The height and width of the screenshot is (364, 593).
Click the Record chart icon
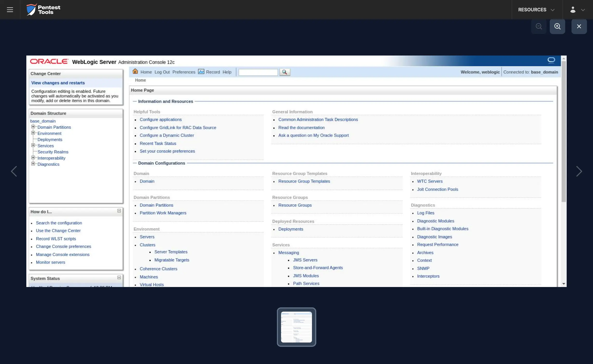[x=201, y=71]
